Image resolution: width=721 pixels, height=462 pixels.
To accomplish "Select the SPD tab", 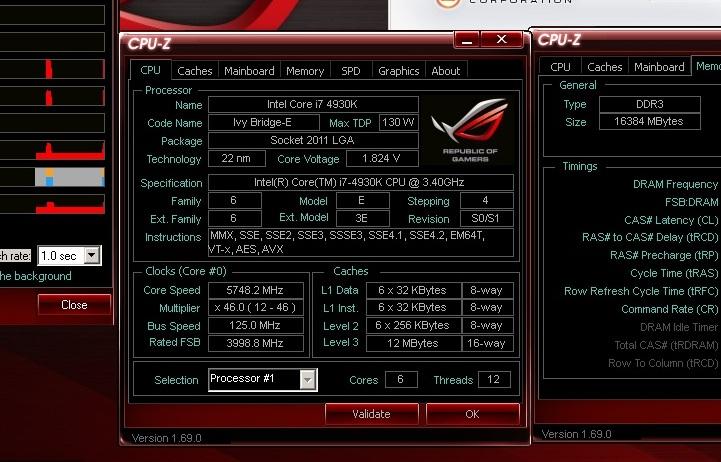I will [x=350, y=71].
